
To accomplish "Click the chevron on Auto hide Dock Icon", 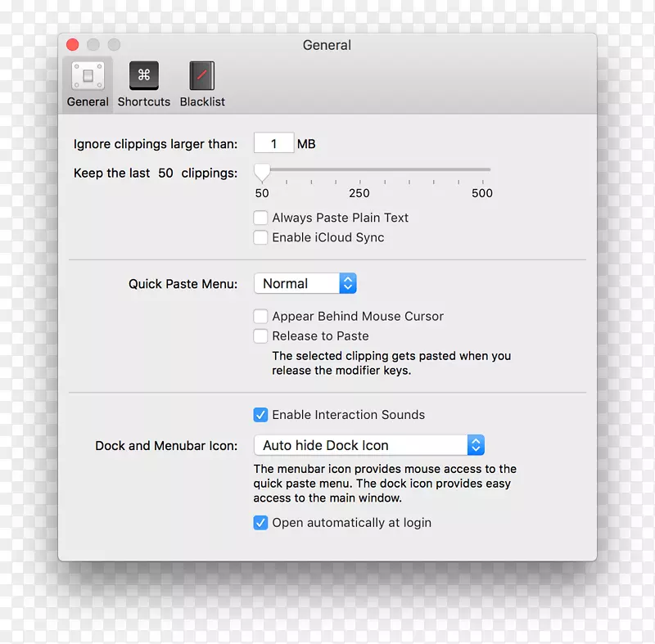I will [x=476, y=444].
